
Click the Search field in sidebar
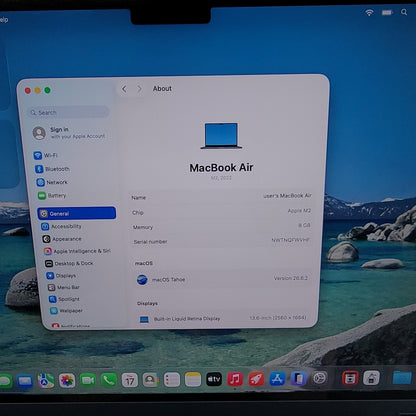click(68, 112)
